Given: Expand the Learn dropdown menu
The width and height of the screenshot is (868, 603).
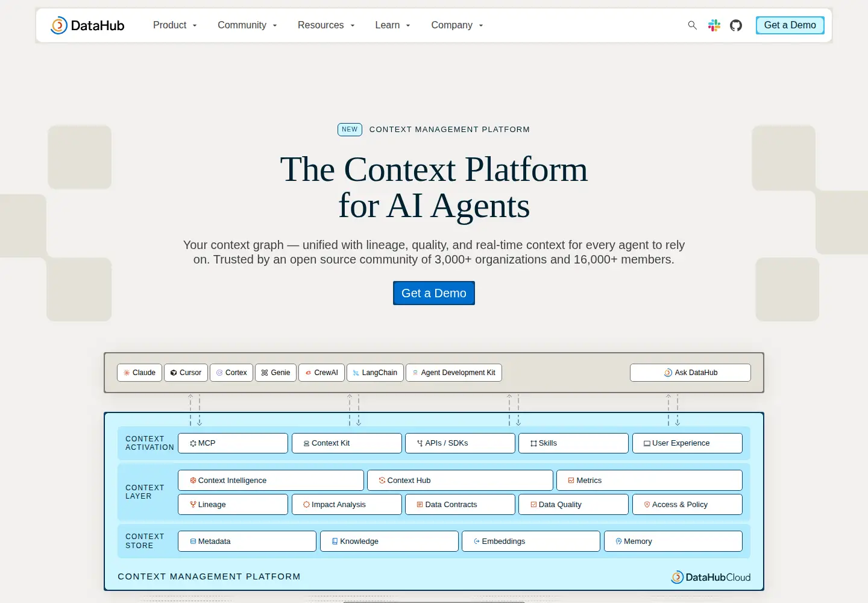Looking at the screenshot, I should point(392,25).
